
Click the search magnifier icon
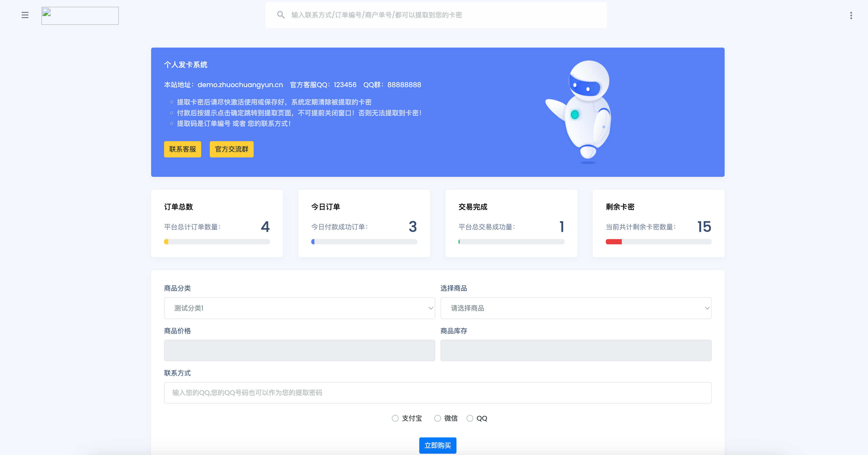pos(281,14)
